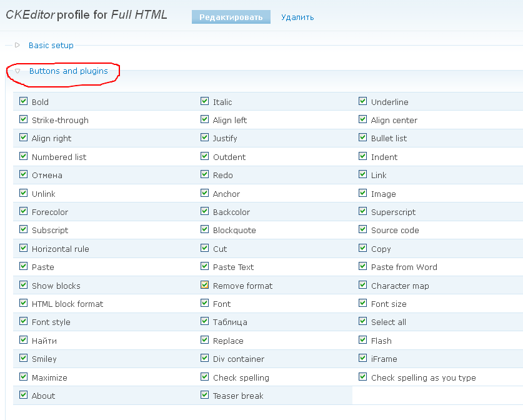The image size is (523, 420).
Task: Disable the Font size checkbox
Action: tap(362, 303)
